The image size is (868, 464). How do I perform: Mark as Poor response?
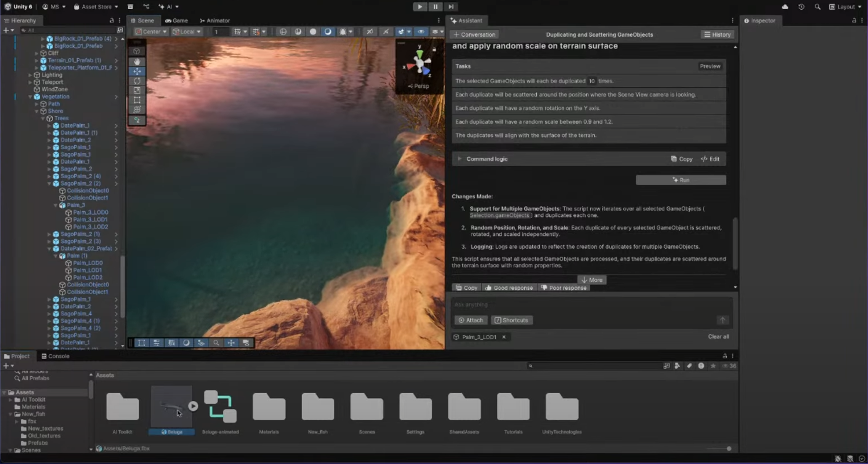564,288
